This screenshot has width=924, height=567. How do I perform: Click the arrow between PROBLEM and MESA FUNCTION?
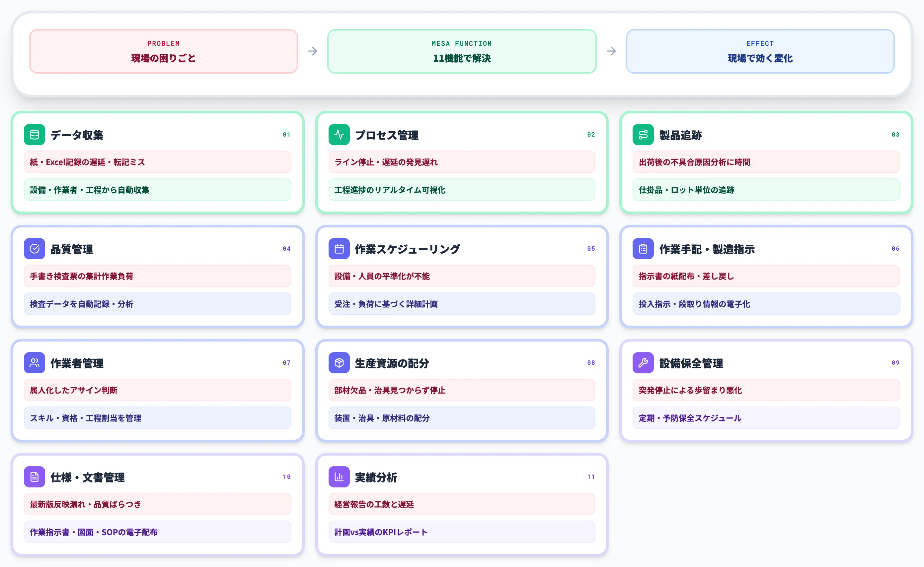tap(312, 51)
